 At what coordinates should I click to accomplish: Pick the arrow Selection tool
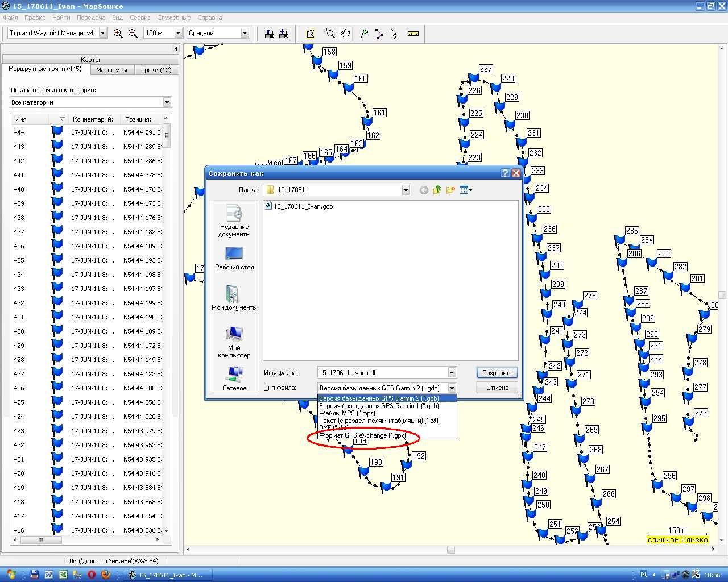pyautogui.click(x=394, y=34)
